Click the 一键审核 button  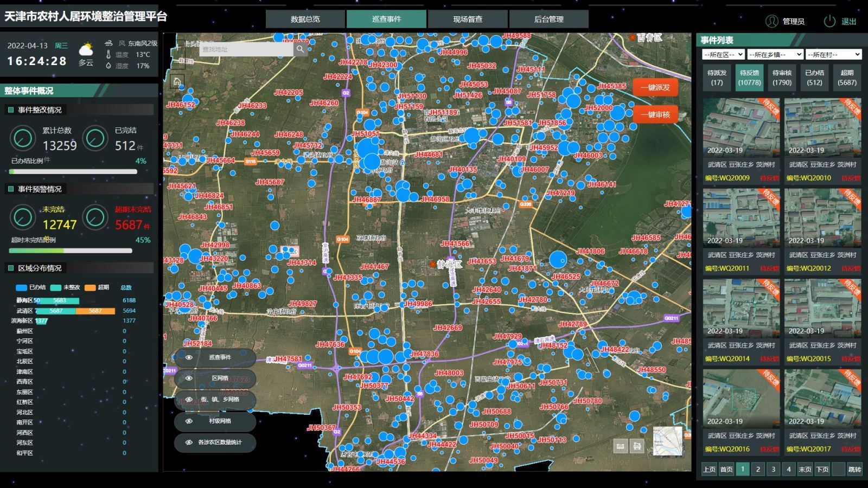click(x=655, y=114)
